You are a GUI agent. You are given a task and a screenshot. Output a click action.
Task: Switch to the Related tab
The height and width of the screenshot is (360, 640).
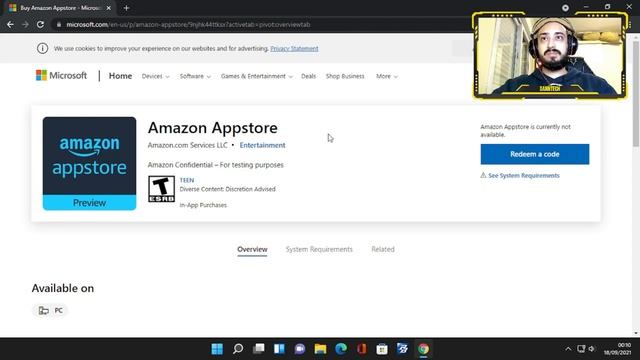tap(383, 249)
